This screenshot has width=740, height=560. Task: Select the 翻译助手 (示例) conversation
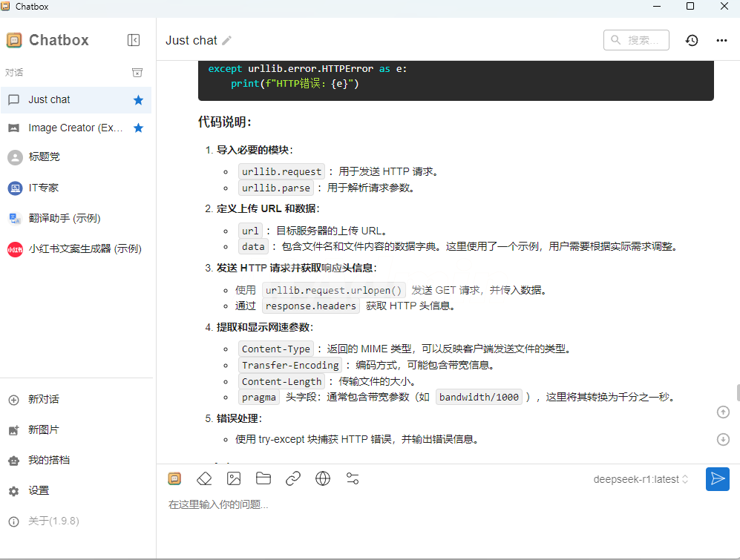tap(64, 218)
